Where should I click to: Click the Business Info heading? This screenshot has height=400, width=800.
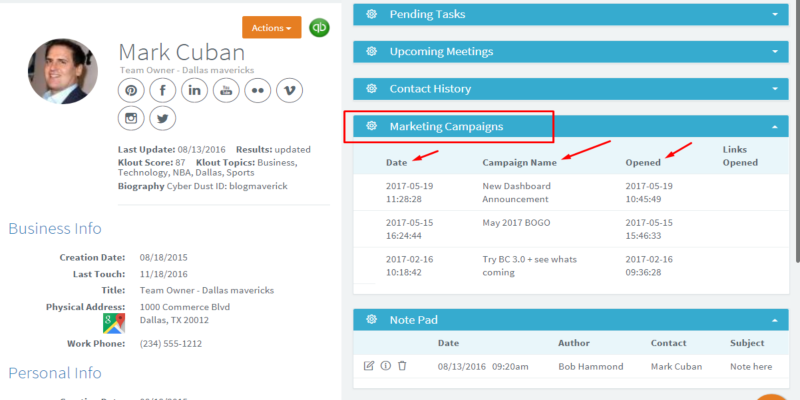click(55, 228)
